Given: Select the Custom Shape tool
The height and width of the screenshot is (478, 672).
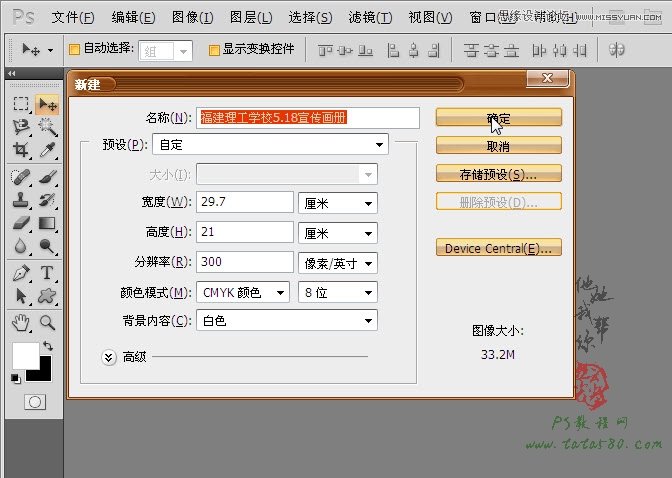Looking at the screenshot, I should click(x=47, y=296).
